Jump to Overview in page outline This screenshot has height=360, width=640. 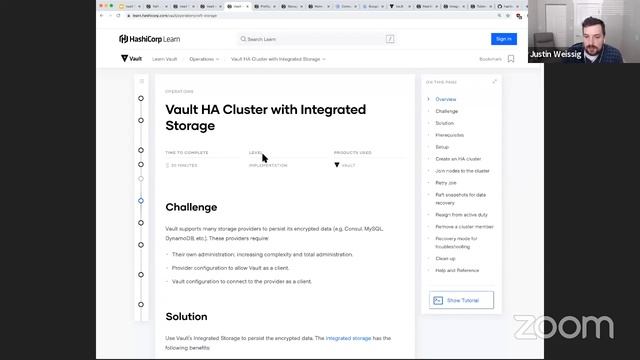[x=445, y=99]
